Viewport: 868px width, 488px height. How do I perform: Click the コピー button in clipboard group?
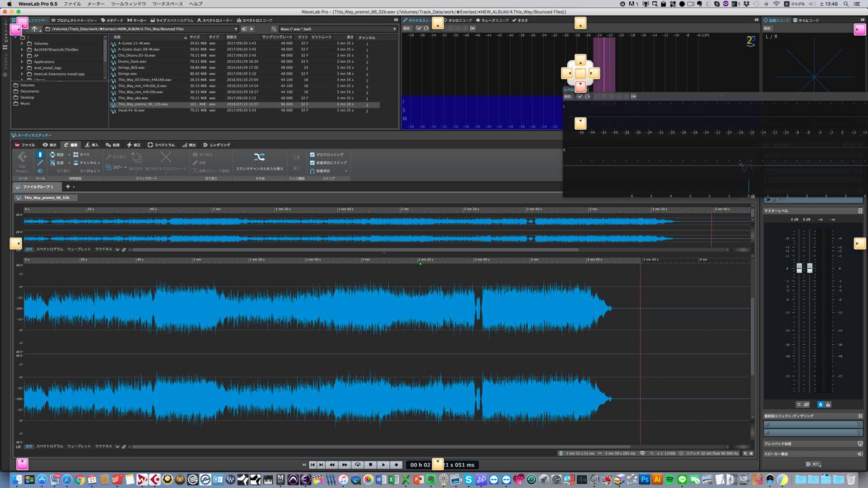[x=114, y=167]
